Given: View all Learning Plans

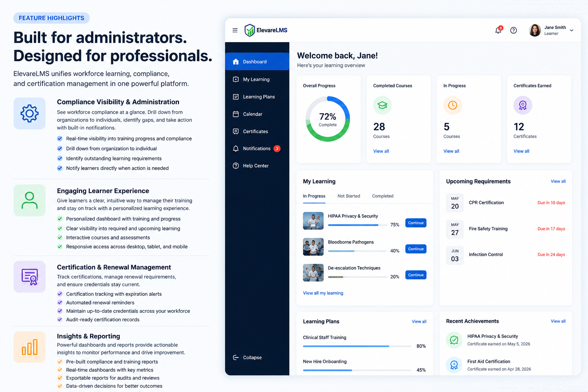Looking at the screenshot, I should 419,322.
